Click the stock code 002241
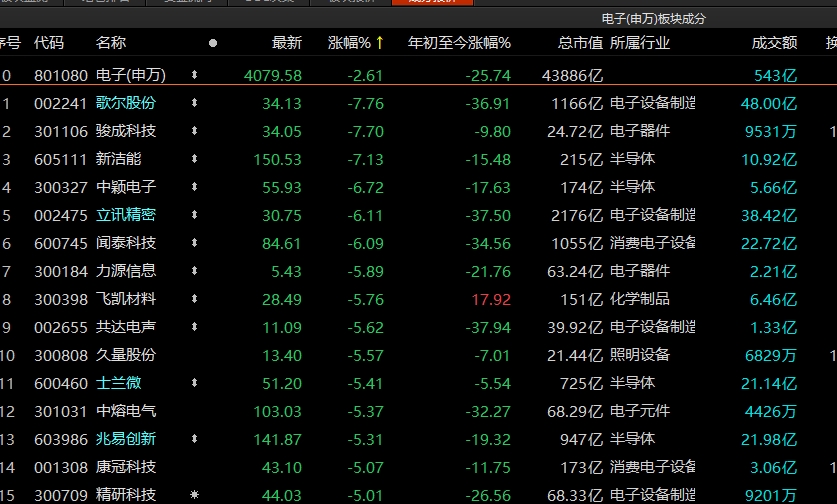This screenshot has width=837, height=504. pyautogui.click(x=60, y=104)
